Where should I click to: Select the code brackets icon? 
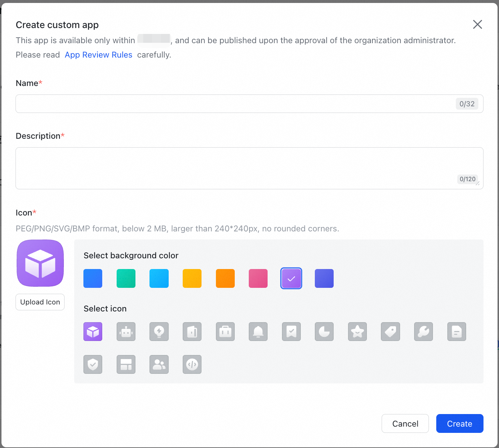click(x=192, y=365)
